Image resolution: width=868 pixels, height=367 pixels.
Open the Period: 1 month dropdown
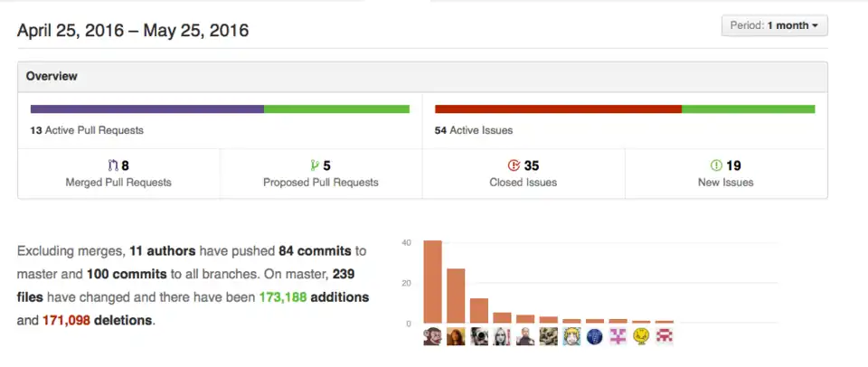coord(774,25)
